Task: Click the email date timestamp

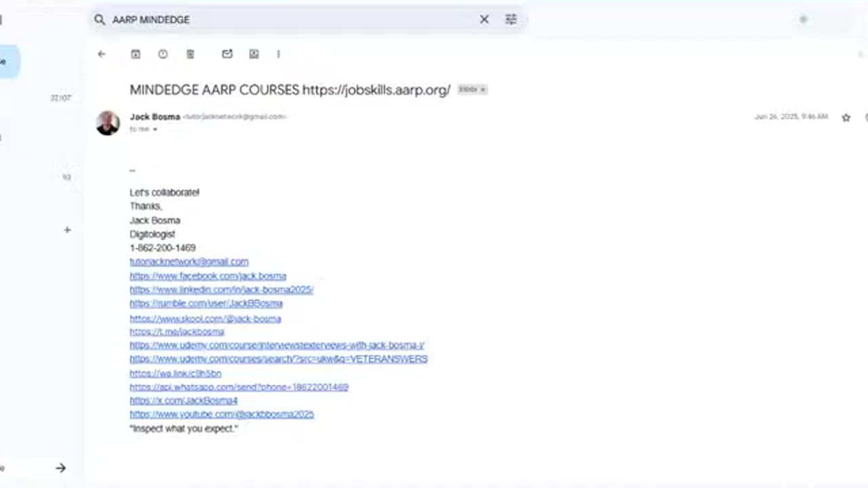Action: [x=791, y=117]
